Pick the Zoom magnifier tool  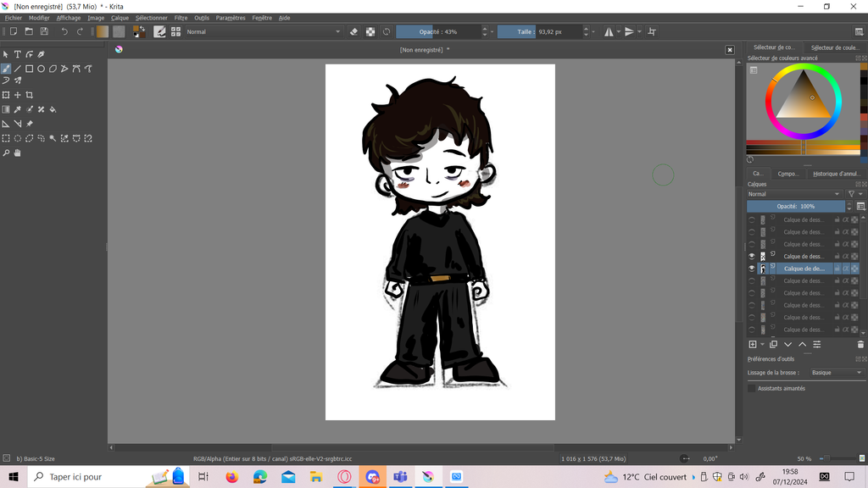(6, 153)
